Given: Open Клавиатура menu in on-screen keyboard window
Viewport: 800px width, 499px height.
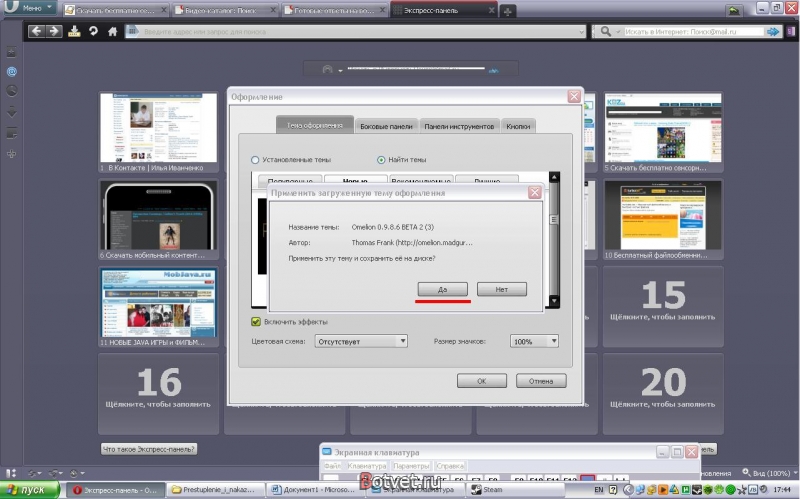Looking at the screenshot, I should coord(367,466).
